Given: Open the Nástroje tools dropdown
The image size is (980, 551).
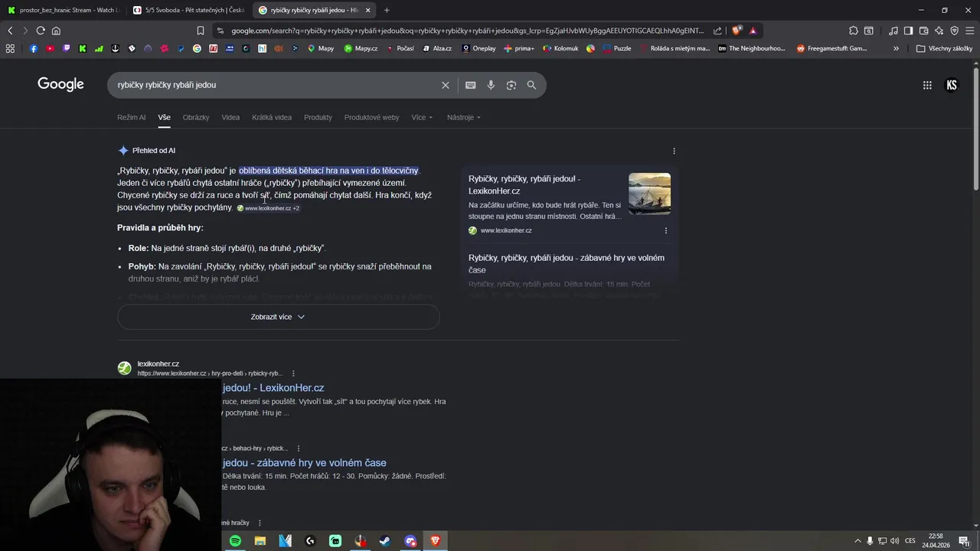Looking at the screenshot, I should click(464, 117).
